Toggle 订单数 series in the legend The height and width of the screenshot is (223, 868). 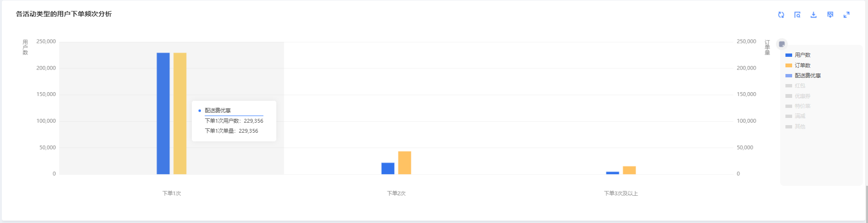coord(802,65)
